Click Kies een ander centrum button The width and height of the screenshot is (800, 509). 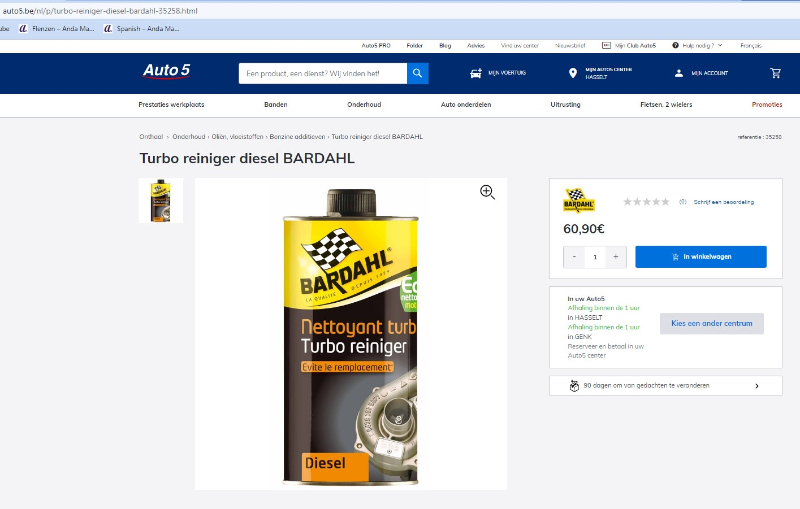point(711,323)
